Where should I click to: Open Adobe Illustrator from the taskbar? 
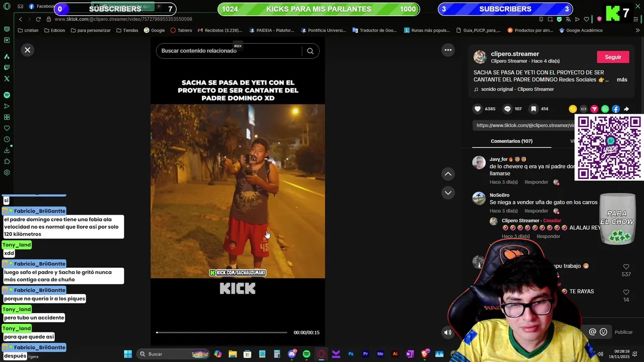click(395, 354)
